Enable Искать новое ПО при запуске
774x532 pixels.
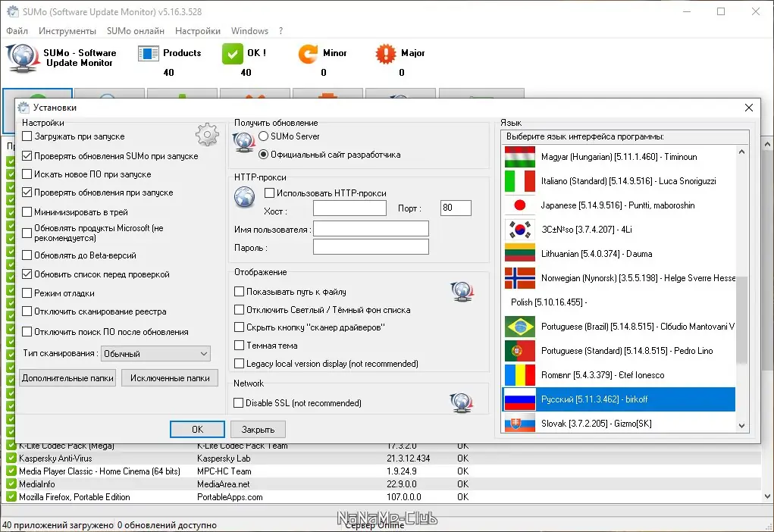27,174
